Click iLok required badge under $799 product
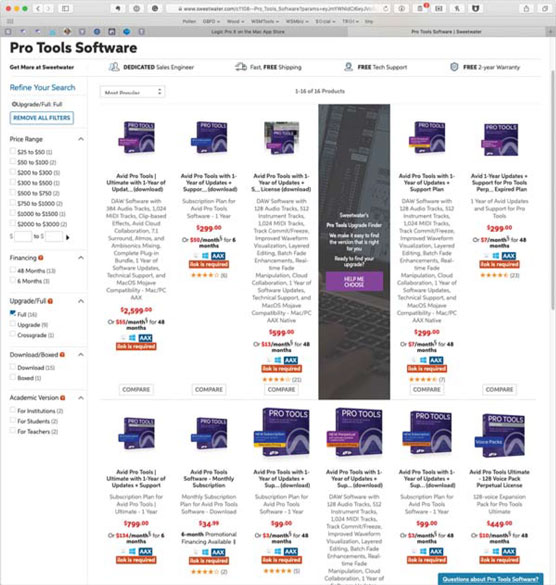Viewport: 556px width, 585px height. pyautogui.click(x=136, y=560)
